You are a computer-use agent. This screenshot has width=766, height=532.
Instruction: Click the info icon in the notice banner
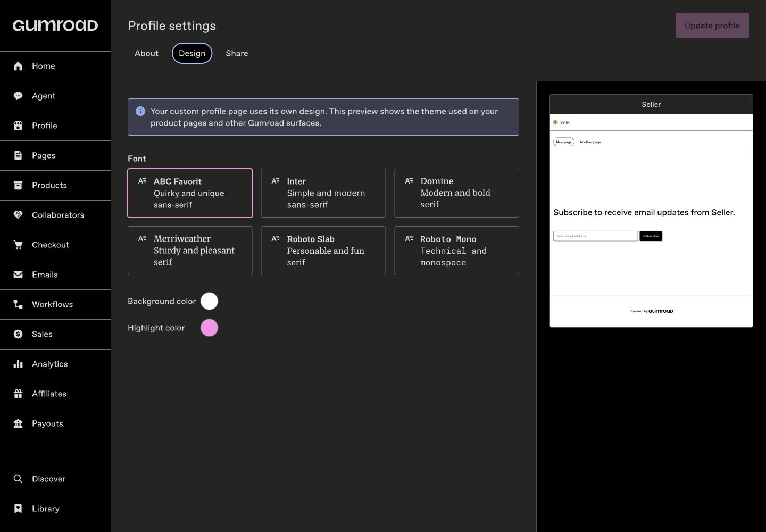point(140,111)
